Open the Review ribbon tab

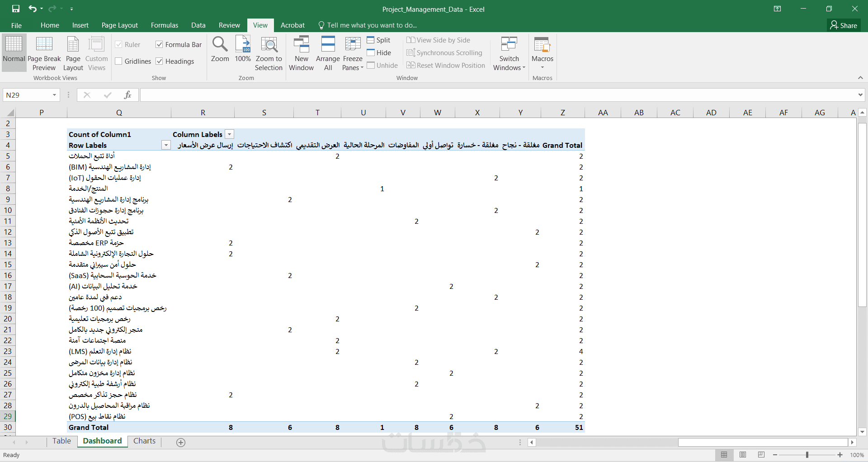(x=229, y=25)
